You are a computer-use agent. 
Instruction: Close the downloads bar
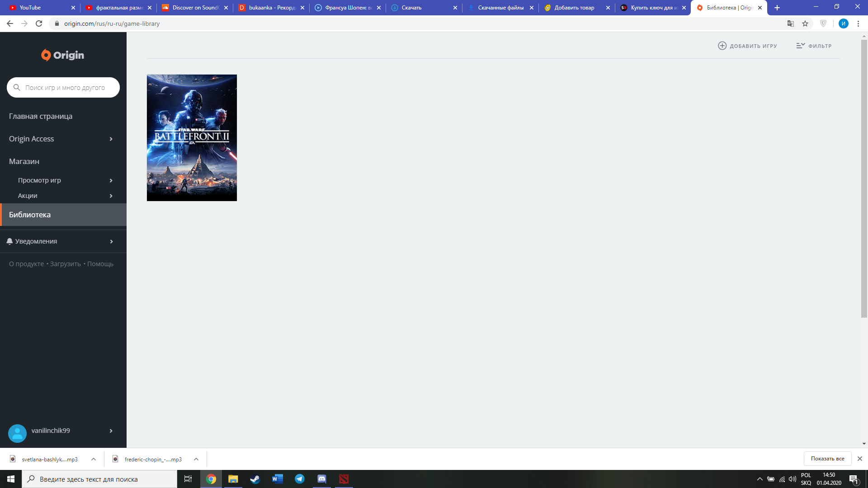coord(860,459)
